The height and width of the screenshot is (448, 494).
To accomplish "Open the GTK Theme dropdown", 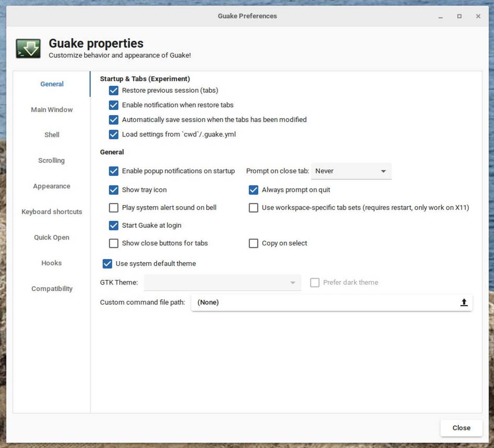I will pyautogui.click(x=222, y=283).
